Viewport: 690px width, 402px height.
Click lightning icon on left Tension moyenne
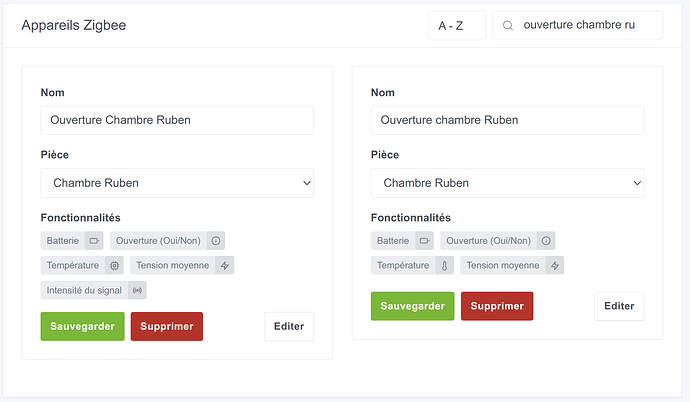[224, 265]
